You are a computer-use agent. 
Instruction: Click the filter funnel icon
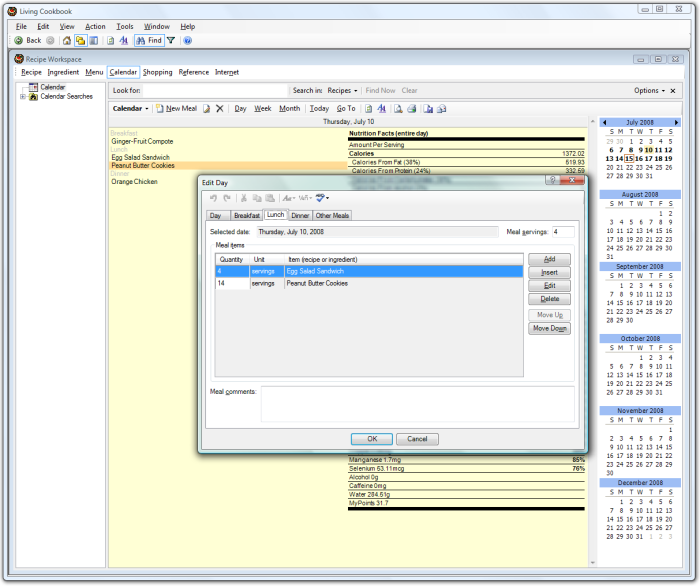coord(171,41)
